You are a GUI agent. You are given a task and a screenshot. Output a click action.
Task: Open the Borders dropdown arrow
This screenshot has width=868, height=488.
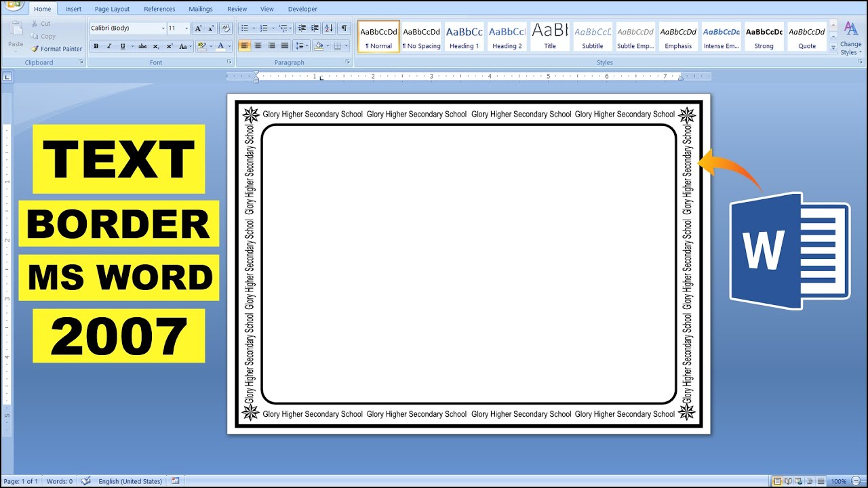coord(347,46)
